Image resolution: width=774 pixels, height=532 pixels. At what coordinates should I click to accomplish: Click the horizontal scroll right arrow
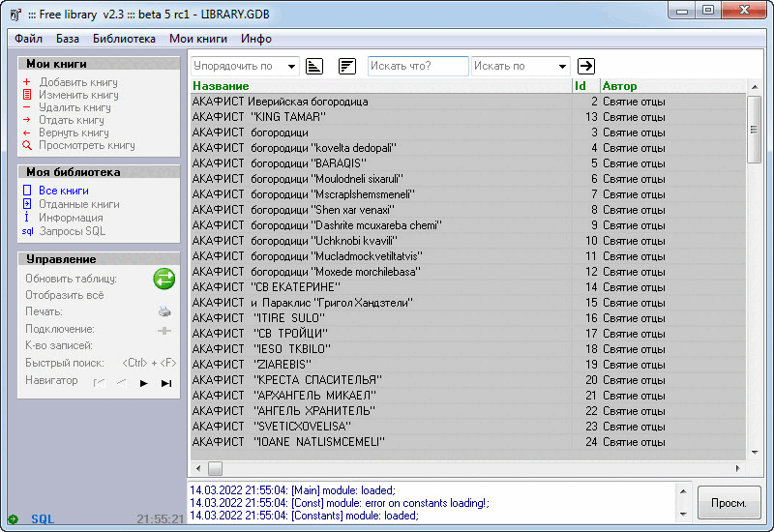[738, 468]
